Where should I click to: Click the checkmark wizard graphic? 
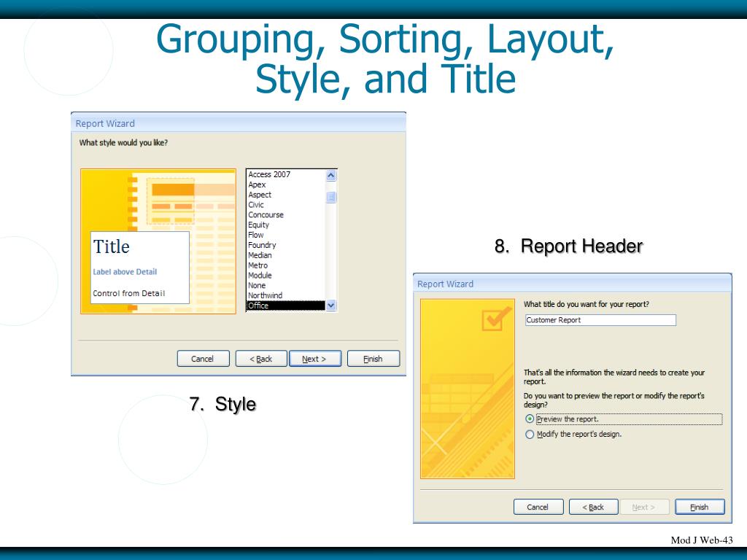pyautogui.click(x=495, y=319)
